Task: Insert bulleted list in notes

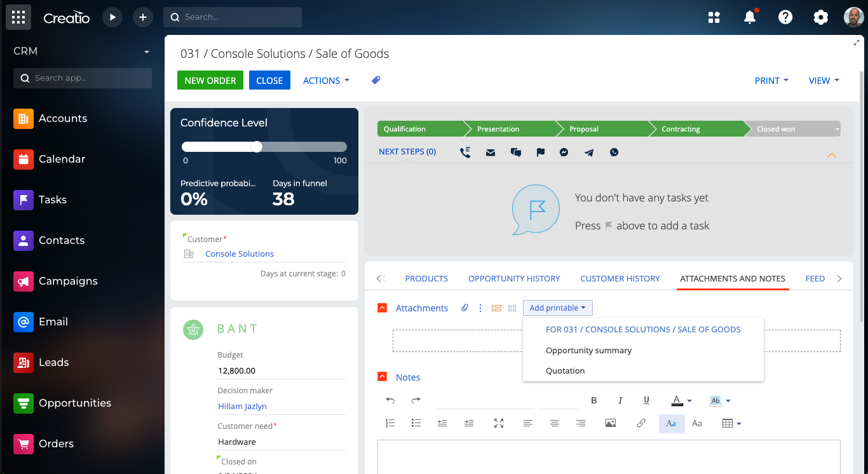Action: (416, 423)
